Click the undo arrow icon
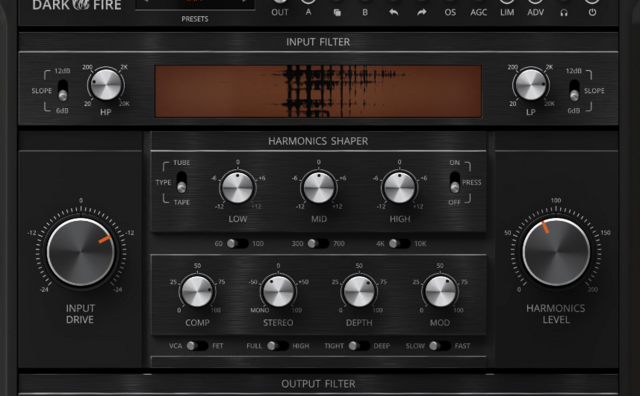 click(393, 12)
